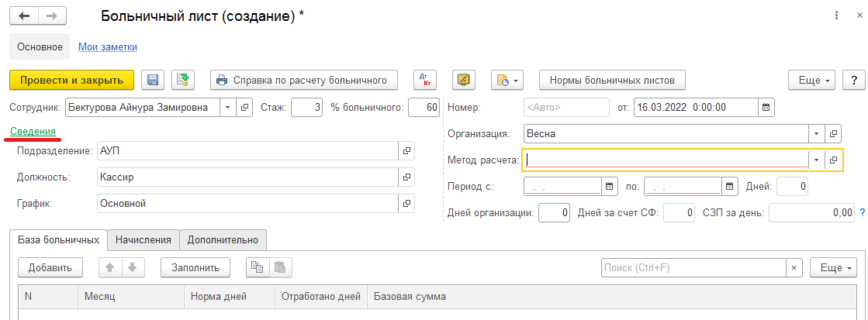Viewport: 868px width, 320px height.
Task: Navigate back with left arrow button
Action: coord(24,15)
